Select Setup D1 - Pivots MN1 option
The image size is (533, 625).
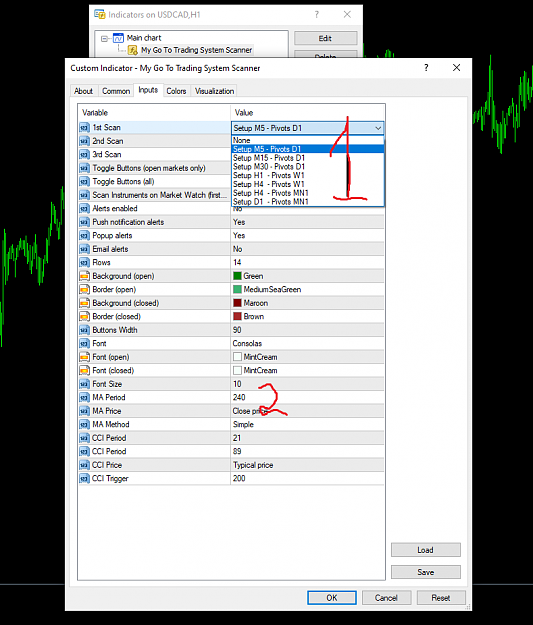click(x=308, y=202)
